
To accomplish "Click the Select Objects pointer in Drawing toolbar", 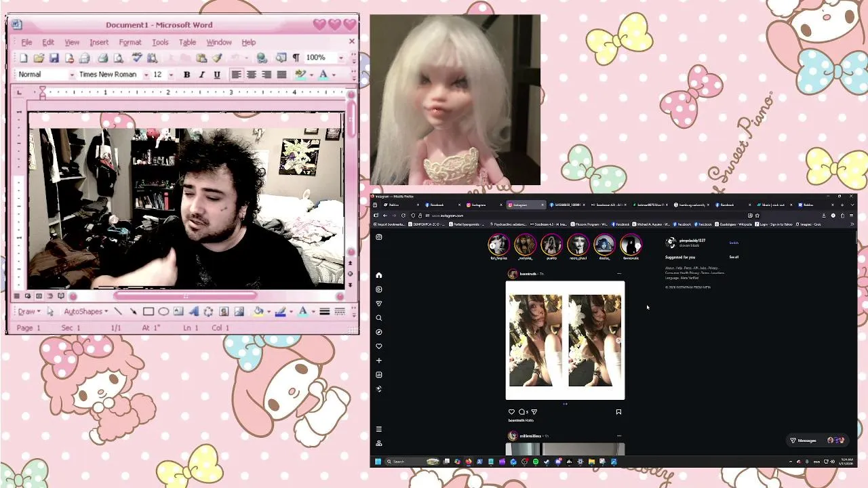I will coord(50,312).
